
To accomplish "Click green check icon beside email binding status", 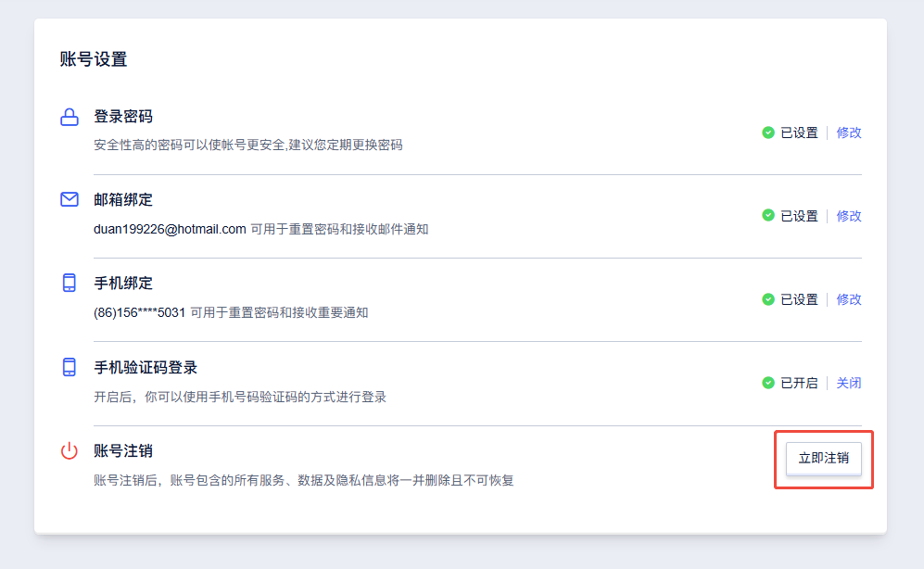I will (x=768, y=216).
